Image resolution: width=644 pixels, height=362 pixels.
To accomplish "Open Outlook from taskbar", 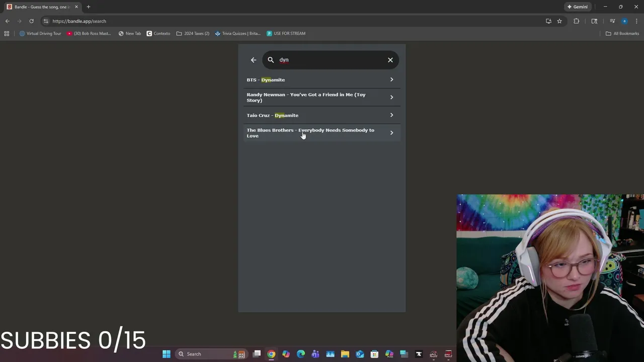I will [360, 354].
